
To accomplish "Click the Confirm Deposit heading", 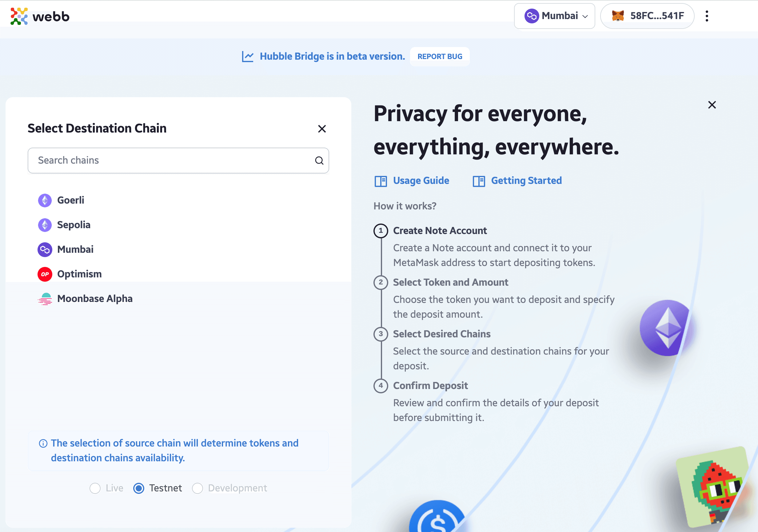I will [430, 385].
